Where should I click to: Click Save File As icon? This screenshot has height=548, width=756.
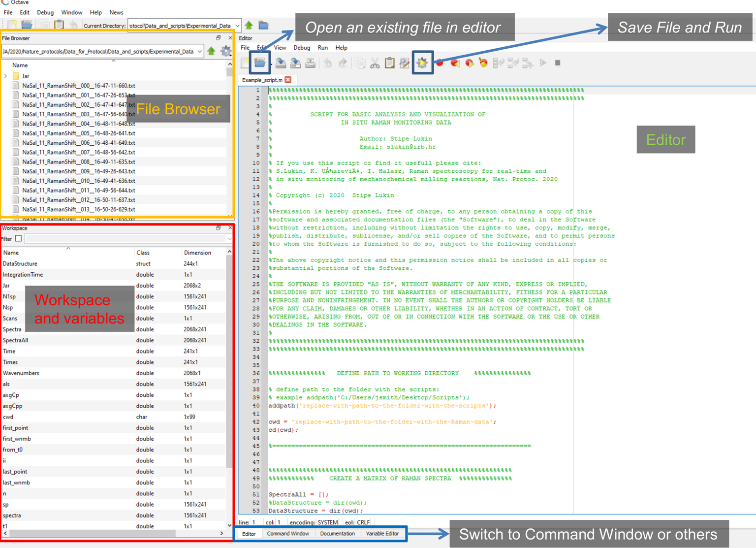295,63
